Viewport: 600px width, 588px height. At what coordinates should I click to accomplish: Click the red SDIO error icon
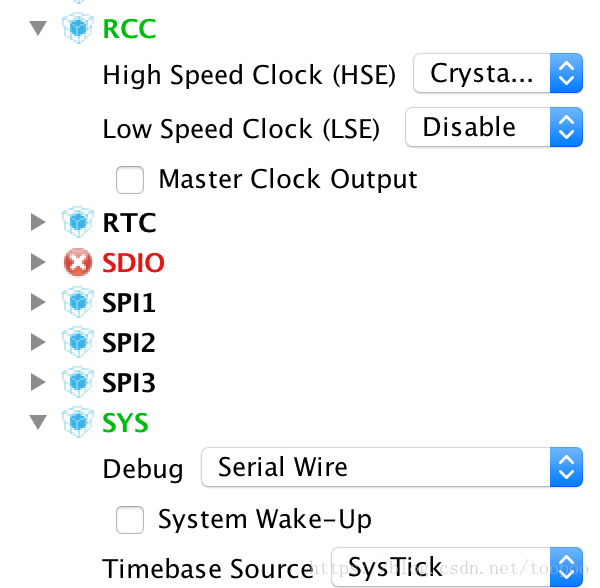tap(77, 262)
